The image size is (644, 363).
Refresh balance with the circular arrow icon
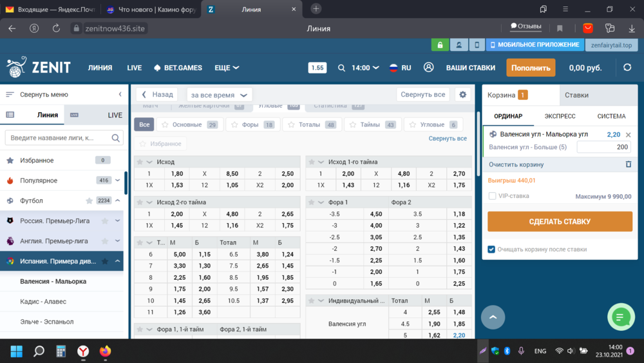tap(627, 68)
